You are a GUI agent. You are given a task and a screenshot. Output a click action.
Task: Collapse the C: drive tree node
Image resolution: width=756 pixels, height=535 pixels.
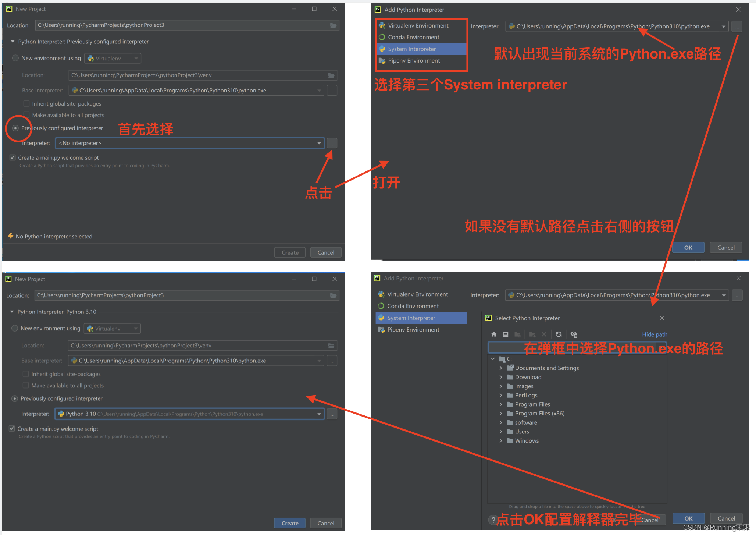[493, 359]
